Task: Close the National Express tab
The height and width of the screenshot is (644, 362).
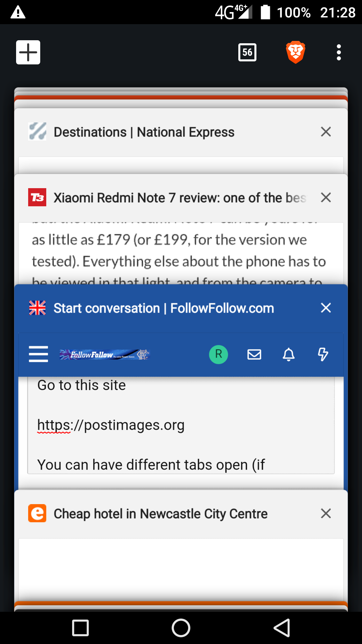Action: pyautogui.click(x=326, y=132)
